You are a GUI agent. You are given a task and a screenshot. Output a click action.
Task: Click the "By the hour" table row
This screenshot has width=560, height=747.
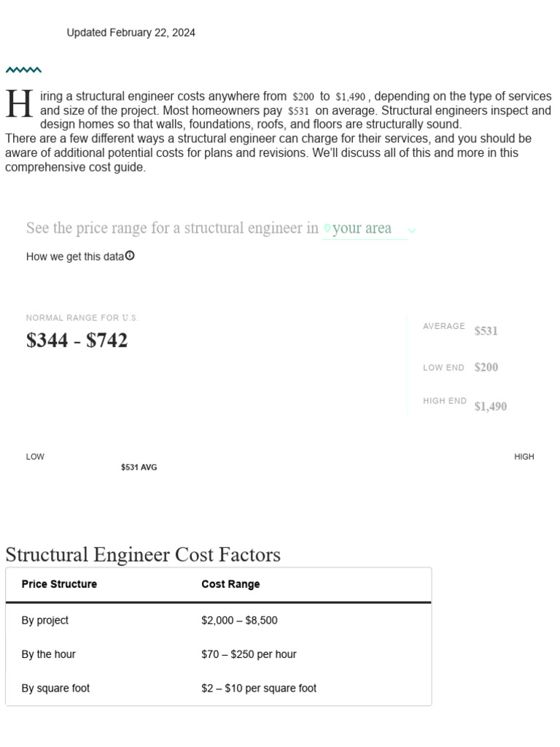coord(218,654)
